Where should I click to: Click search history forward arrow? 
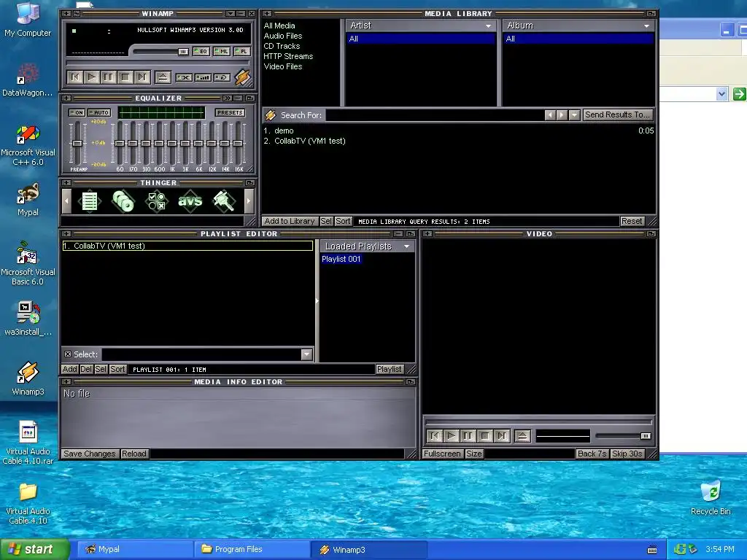562,114
